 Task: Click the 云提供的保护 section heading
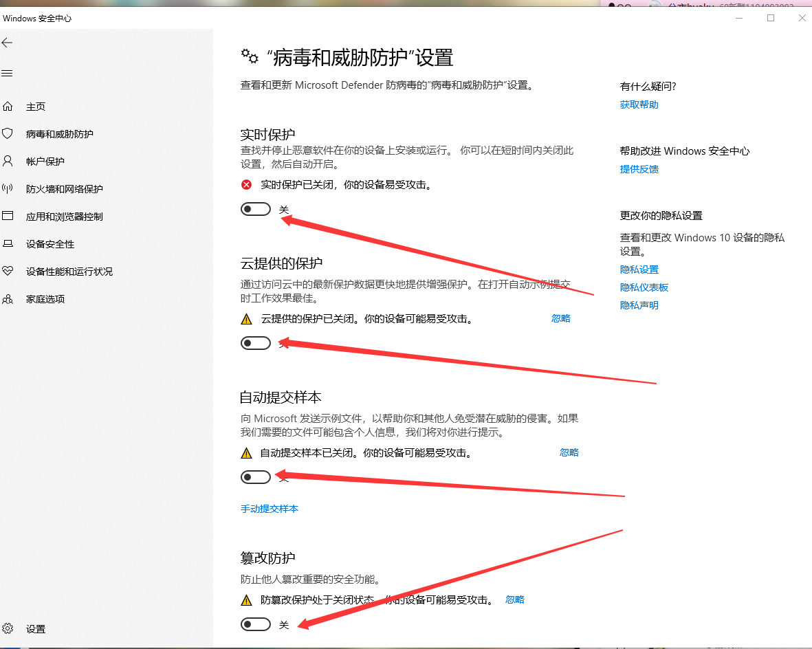tap(281, 263)
